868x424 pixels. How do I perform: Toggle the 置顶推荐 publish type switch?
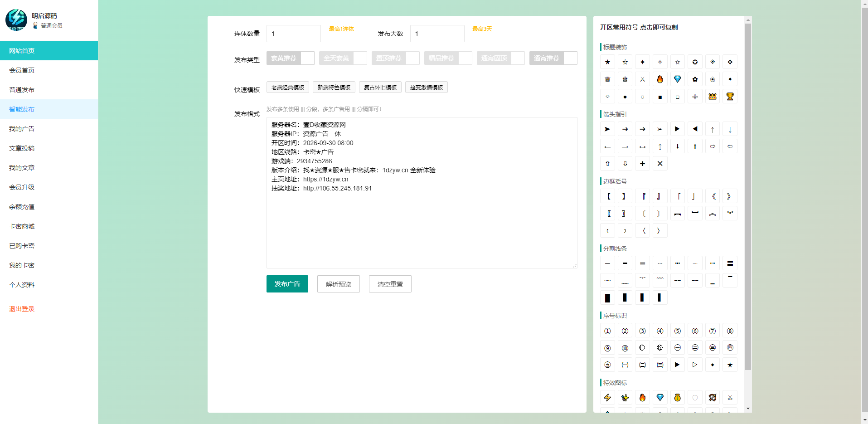point(396,58)
